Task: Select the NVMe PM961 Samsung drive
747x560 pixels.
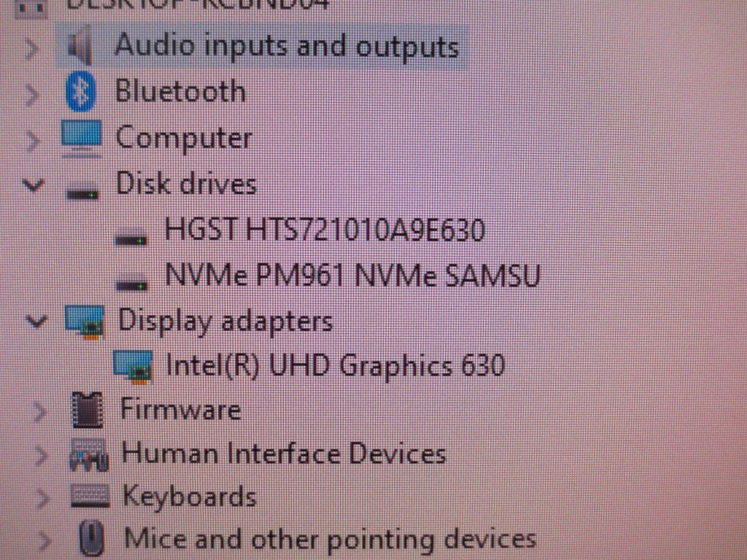Action: (x=352, y=275)
